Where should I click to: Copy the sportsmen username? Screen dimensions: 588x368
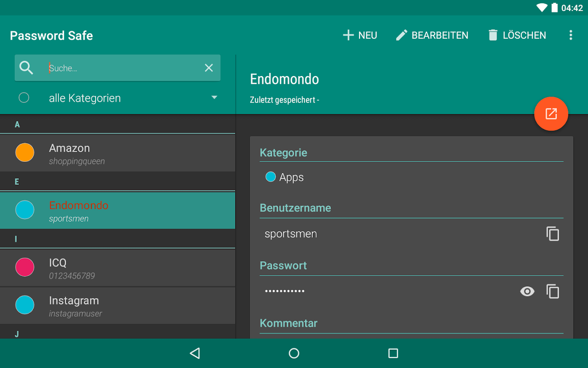point(553,233)
